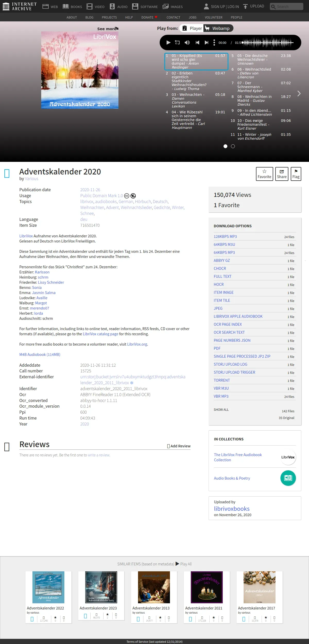Screen dimensions: 309x644
Task: Open the Volunteer menu item
Action: (x=213, y=18)
